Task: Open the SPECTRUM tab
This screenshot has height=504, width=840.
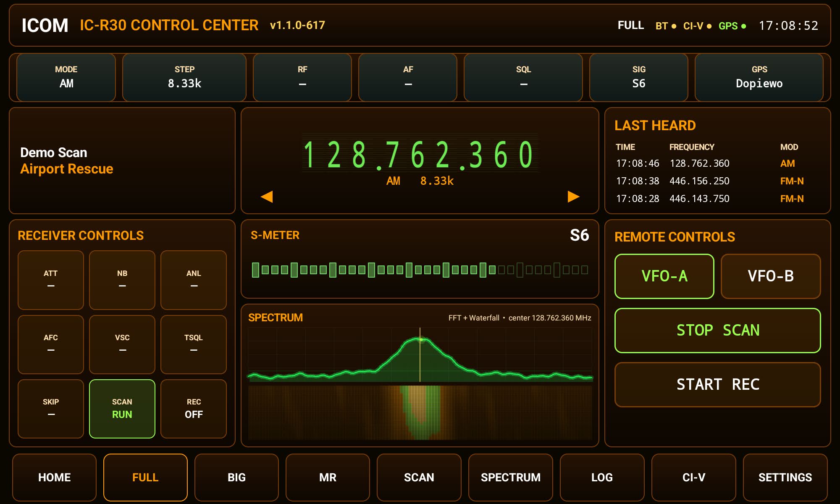Action: point(511,478)
